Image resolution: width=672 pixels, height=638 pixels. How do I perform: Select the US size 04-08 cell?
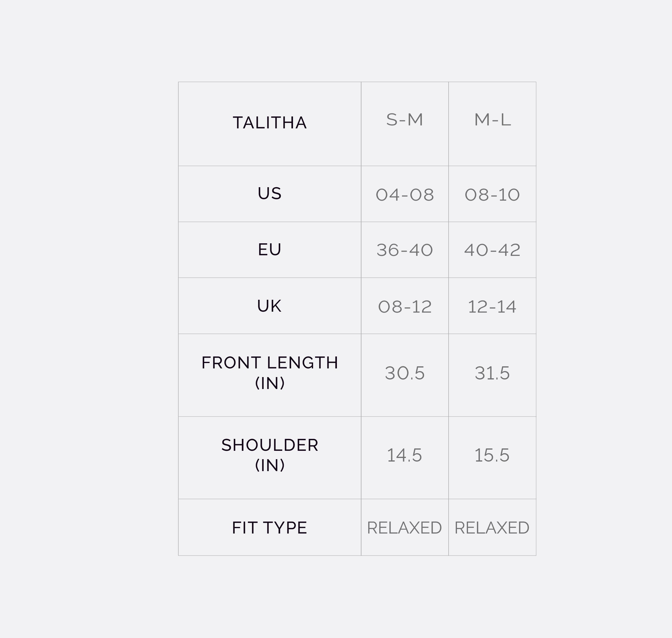405,195
